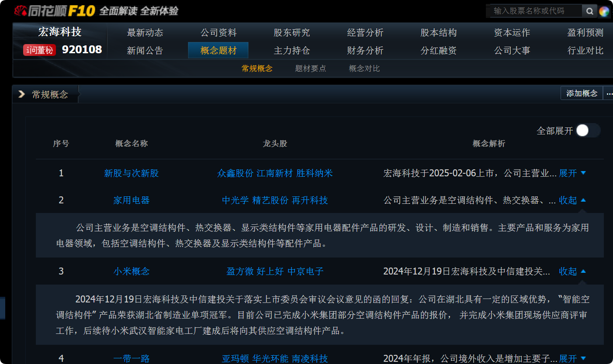The width and height of the screenshot is (613, 364).
Task: Open the 家用电器 concept link
Action: [132, 200]
